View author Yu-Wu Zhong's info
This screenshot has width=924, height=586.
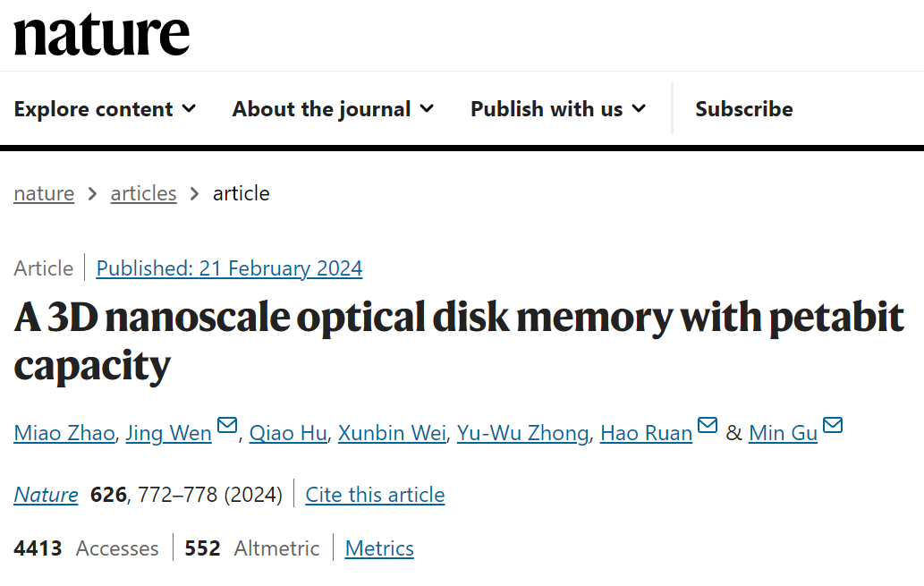[x=522, y=434]
